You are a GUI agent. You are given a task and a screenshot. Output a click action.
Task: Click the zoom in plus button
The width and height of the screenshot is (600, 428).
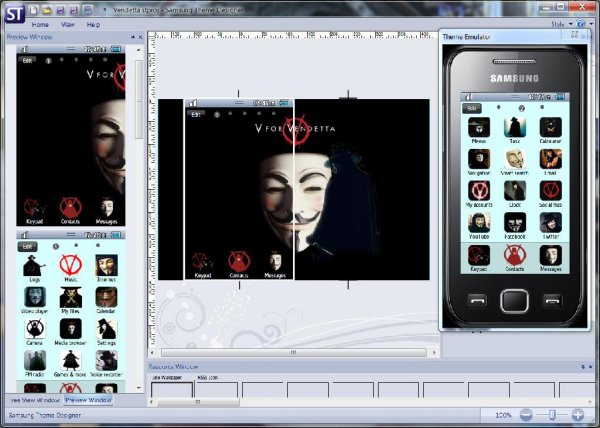point(578,415)
